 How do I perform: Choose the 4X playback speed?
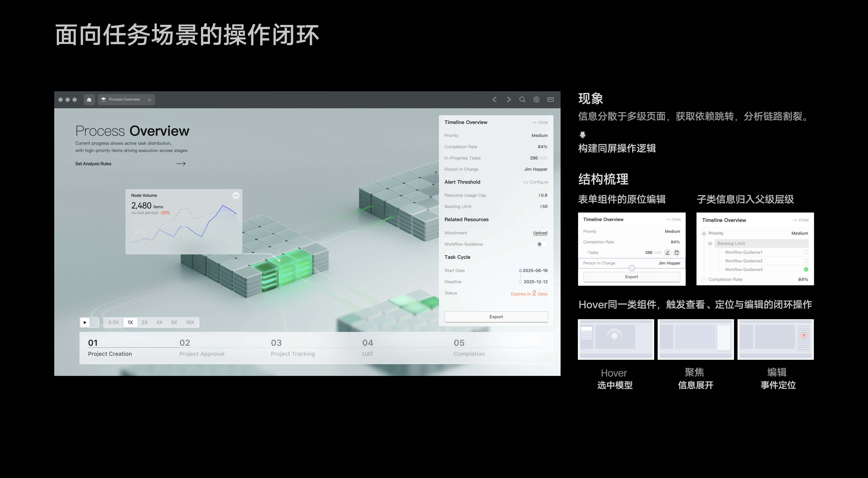[159, 322]
